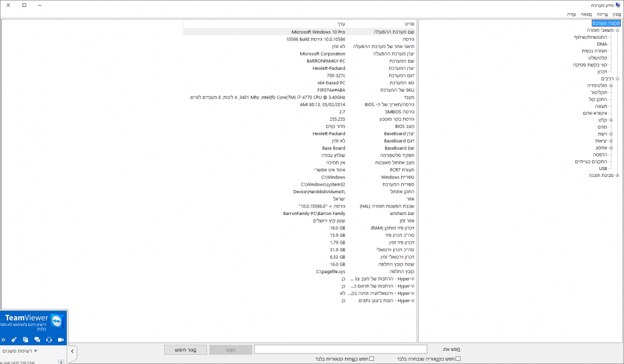Click the ערך column header
Viewport: 624px width, 364px height.
(x=265, y=24)
